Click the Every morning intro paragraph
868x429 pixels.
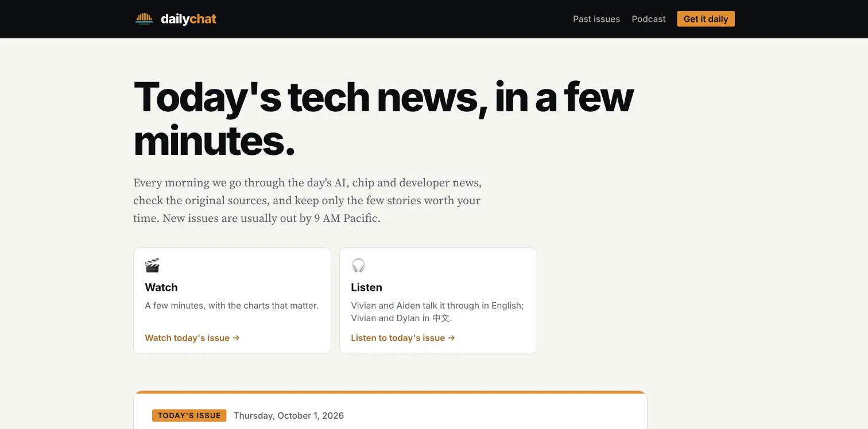tap(308, 201)
